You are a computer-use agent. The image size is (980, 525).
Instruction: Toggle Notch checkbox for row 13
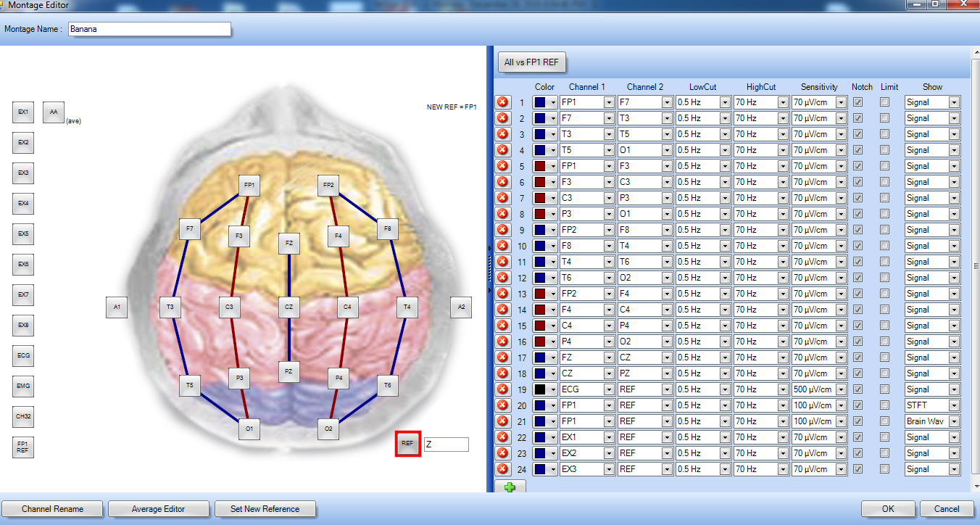tap(858, 294)
